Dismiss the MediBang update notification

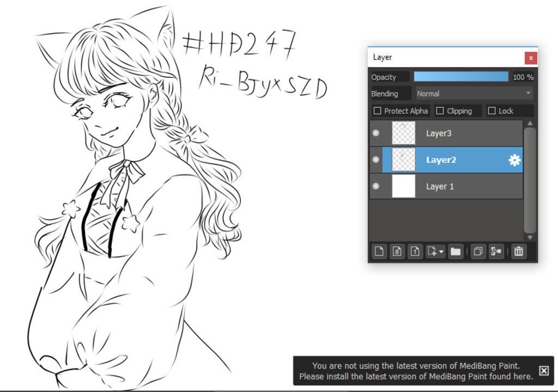[x=543, y=371]
